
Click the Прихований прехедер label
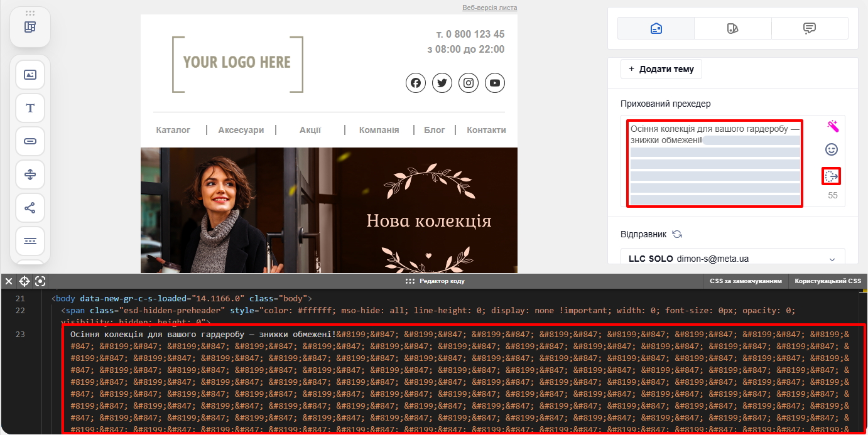(665, 104)
